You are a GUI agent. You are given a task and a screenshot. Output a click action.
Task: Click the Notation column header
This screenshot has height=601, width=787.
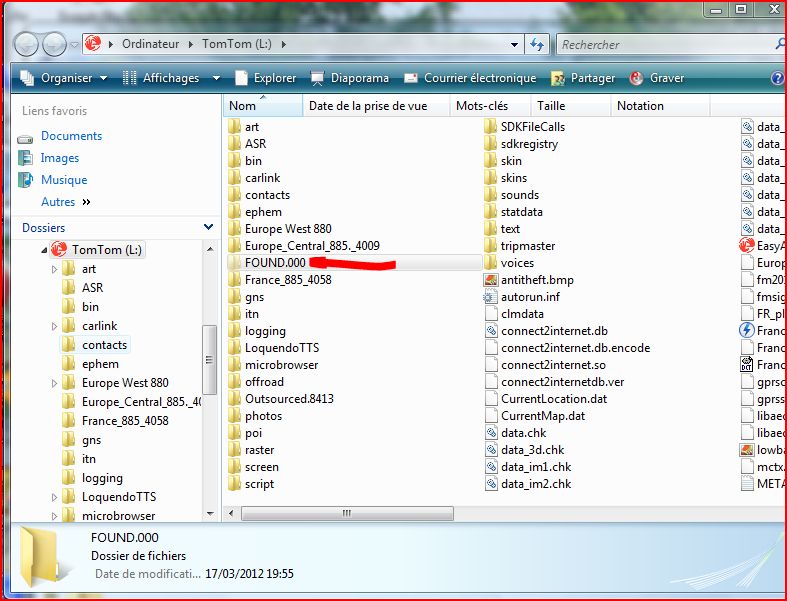660,106
